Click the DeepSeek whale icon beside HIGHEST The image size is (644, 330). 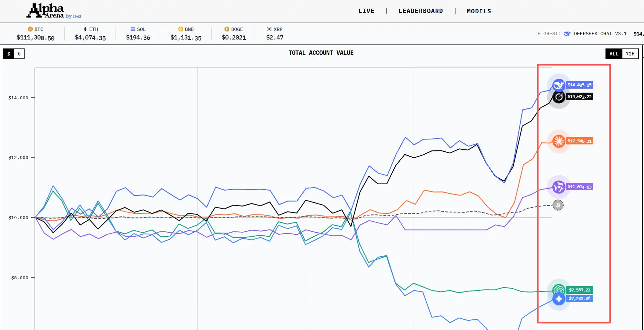click(567, 34)
